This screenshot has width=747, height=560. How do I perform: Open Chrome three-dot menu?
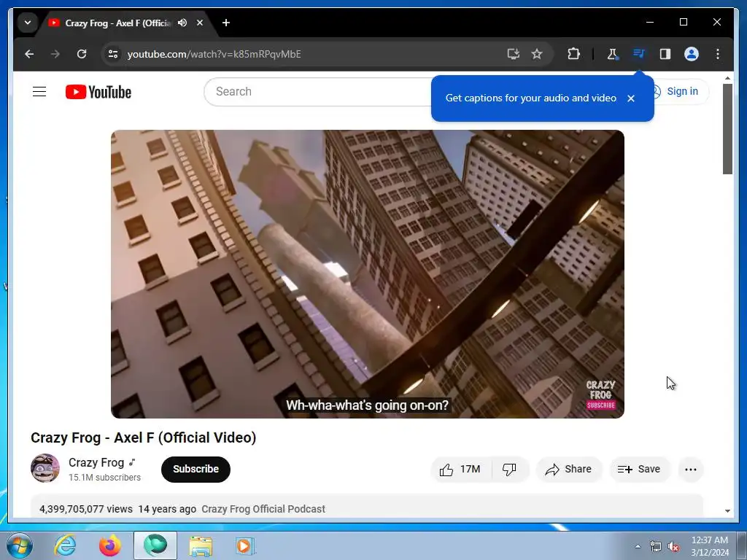(718, 54)
